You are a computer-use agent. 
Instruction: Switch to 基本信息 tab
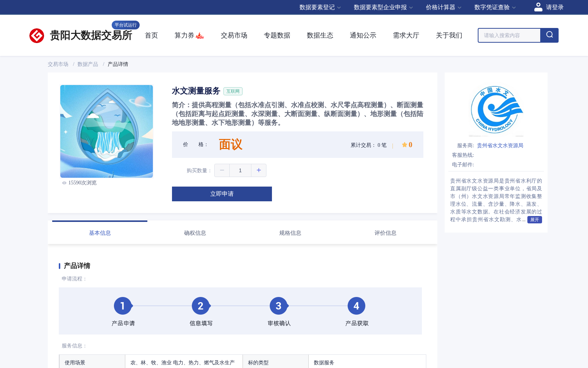point(100,233)
